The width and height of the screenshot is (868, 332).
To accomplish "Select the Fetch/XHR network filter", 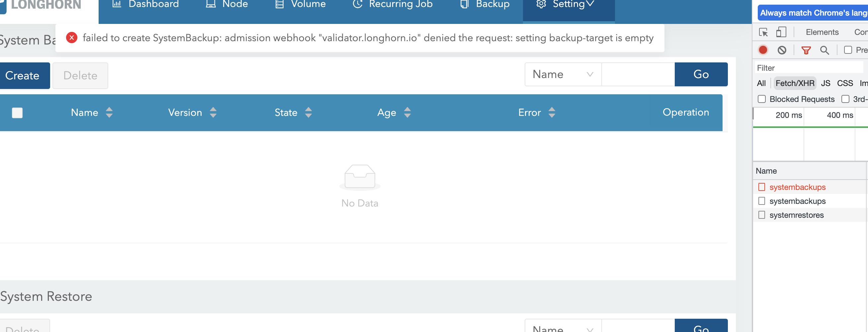I will [795, 83].
